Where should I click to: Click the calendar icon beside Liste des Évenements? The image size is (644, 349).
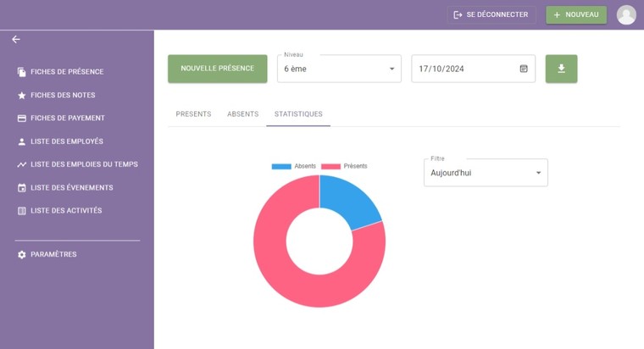[x=22, y=188]
